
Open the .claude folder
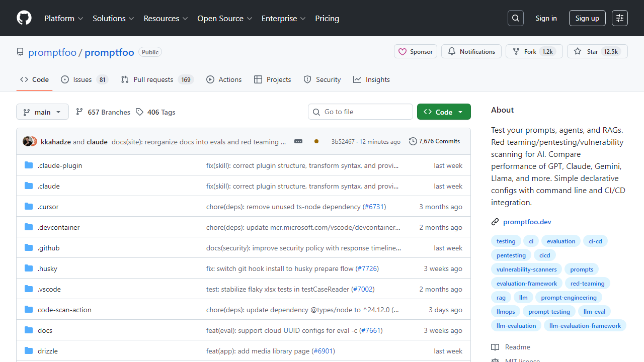click(x=48, y=186)
